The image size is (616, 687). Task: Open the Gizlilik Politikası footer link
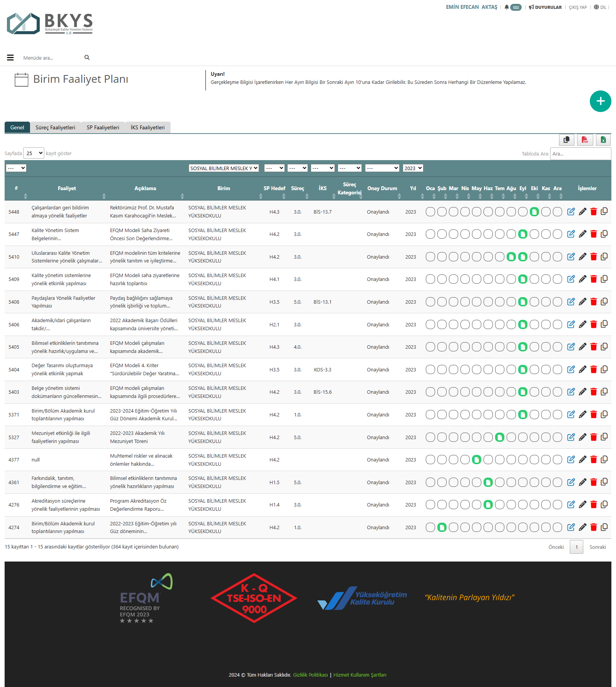point(310,675)
